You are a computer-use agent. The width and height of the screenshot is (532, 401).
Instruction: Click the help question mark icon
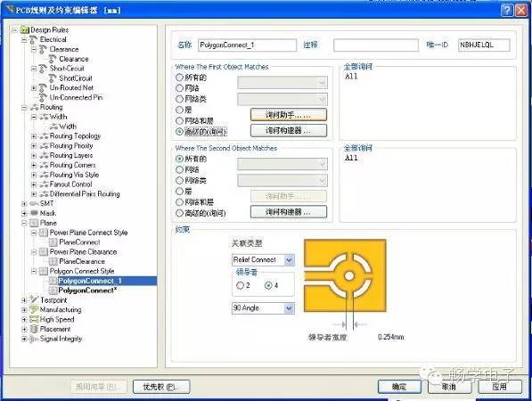point(506,10)
